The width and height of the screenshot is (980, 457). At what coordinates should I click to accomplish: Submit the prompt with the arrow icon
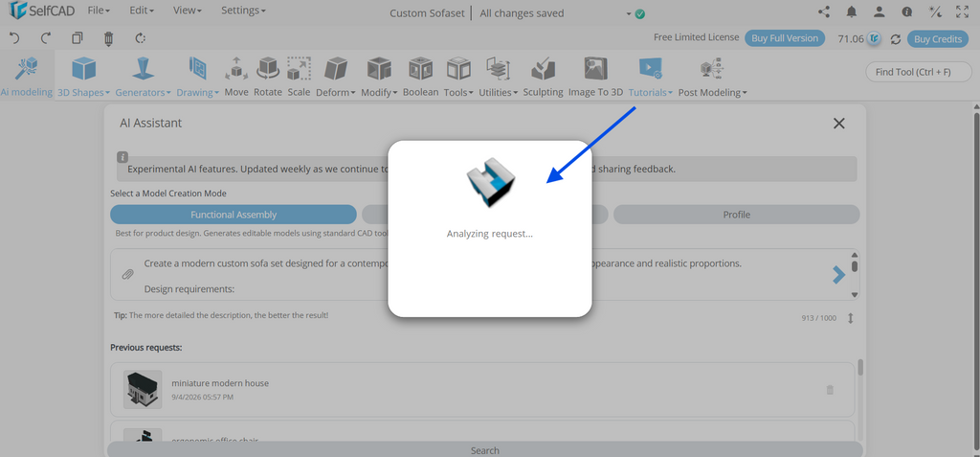838,274
